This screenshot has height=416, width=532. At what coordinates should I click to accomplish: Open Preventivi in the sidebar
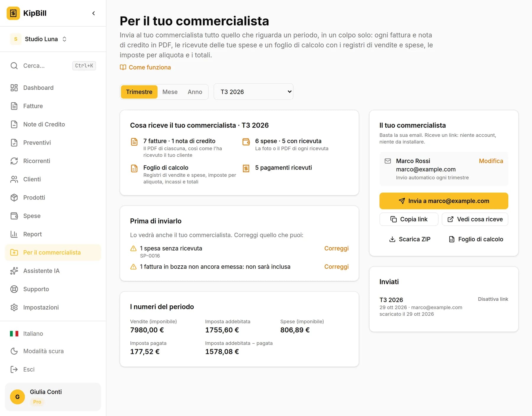pyautogui.click(x=53, y=143)
